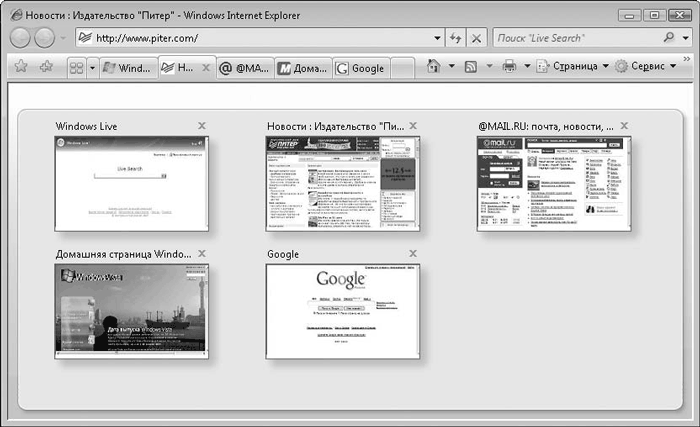Close the Windows Live thumbnail
700x427 pixels.
coord(203,126)
